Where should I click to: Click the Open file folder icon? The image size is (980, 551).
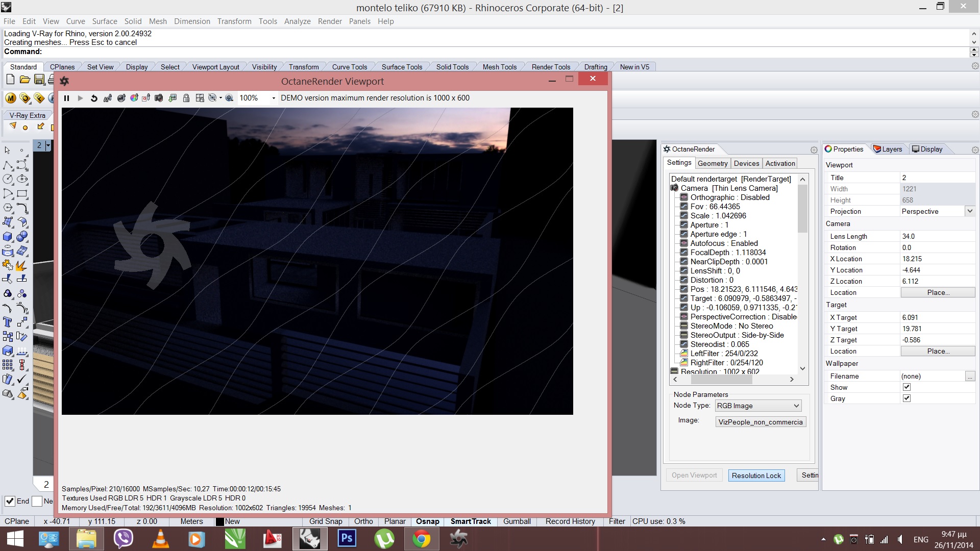(x=24, y=80)
